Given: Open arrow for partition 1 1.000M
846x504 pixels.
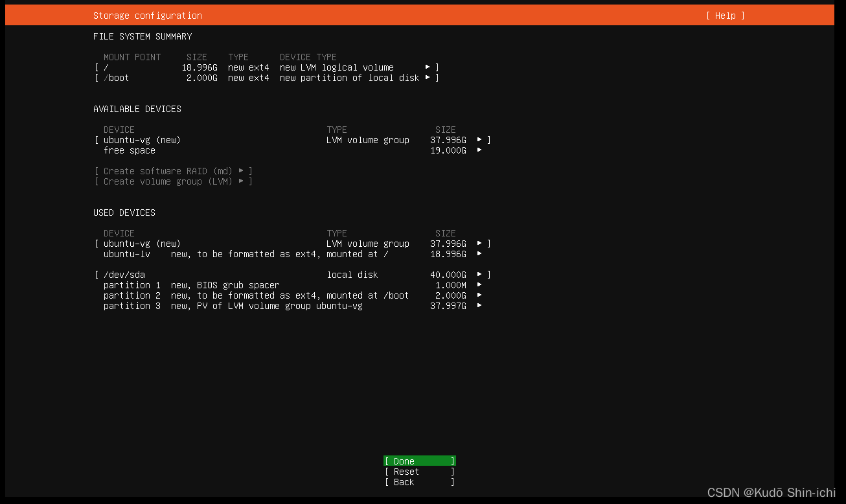Looking at the screenshot, I should pos(479,285).
